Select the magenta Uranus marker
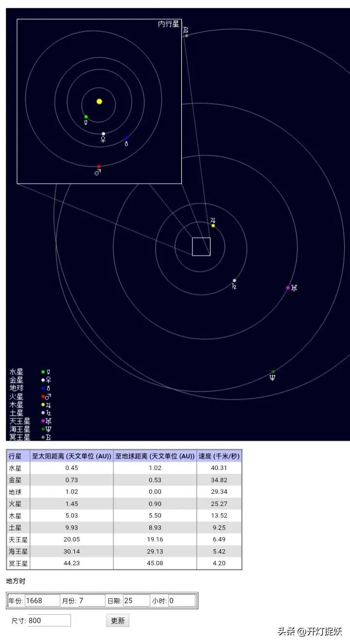 coord(288,288)
